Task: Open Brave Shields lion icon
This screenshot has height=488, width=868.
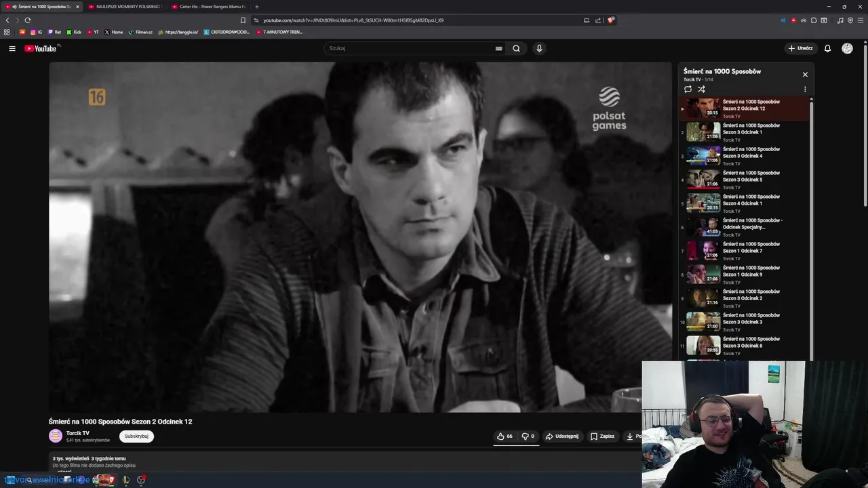Action: point(610,20)
